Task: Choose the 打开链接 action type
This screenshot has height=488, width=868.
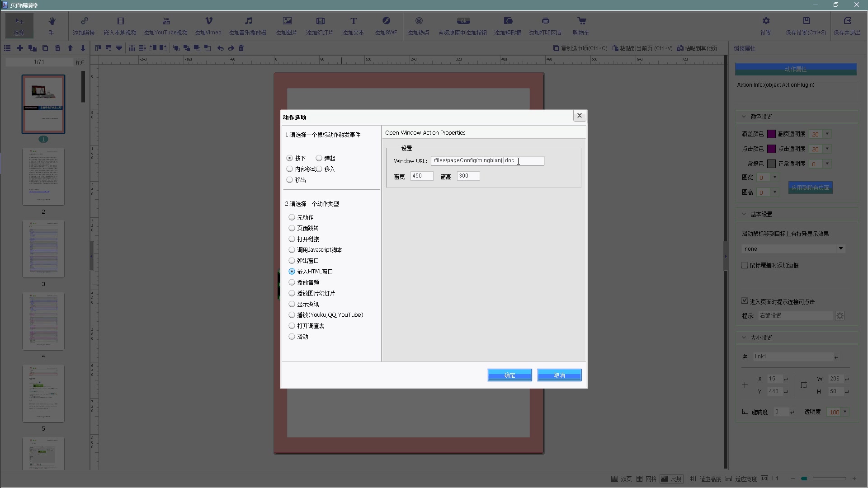Action: [x=292, y=239]
